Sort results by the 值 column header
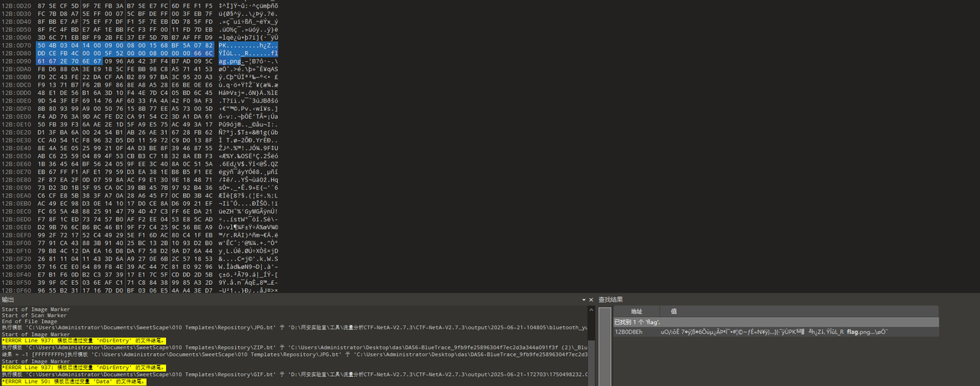Image resolution: width=980 pixels, height=386 pixels. click(674, 312)
